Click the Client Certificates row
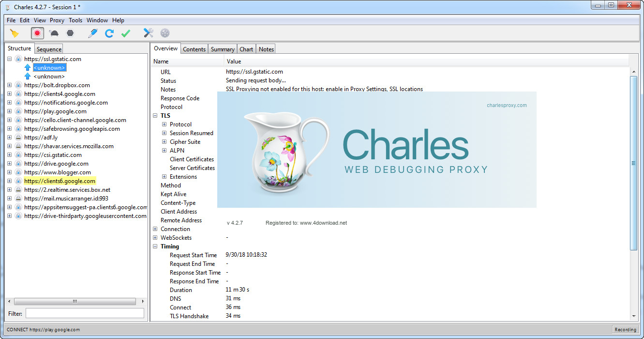644x339 pixels. pos(192,159)
